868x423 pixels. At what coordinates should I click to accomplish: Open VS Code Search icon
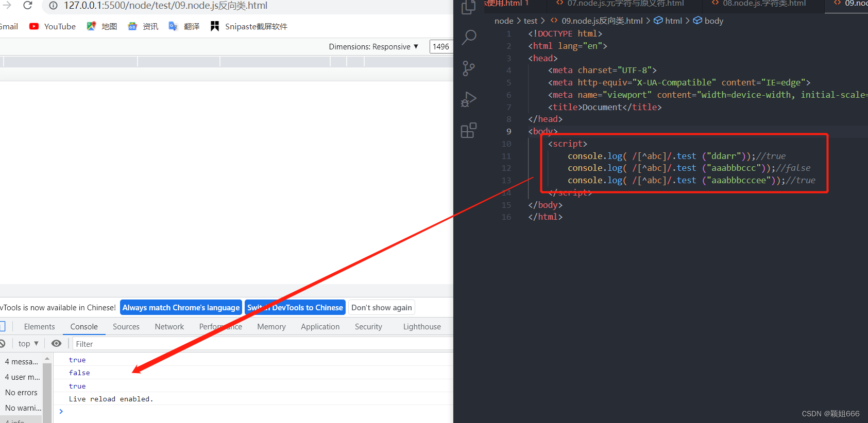(469, 37)
